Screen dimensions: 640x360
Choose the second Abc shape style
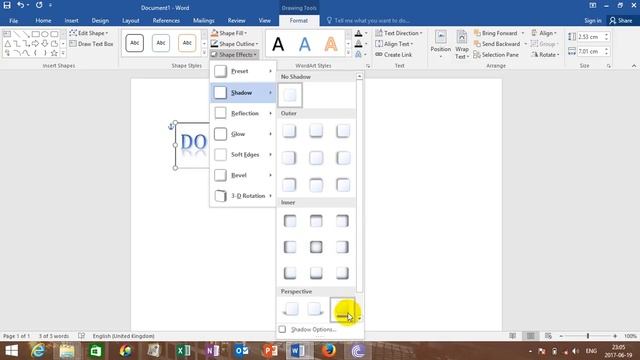click(x=161, y=43)
